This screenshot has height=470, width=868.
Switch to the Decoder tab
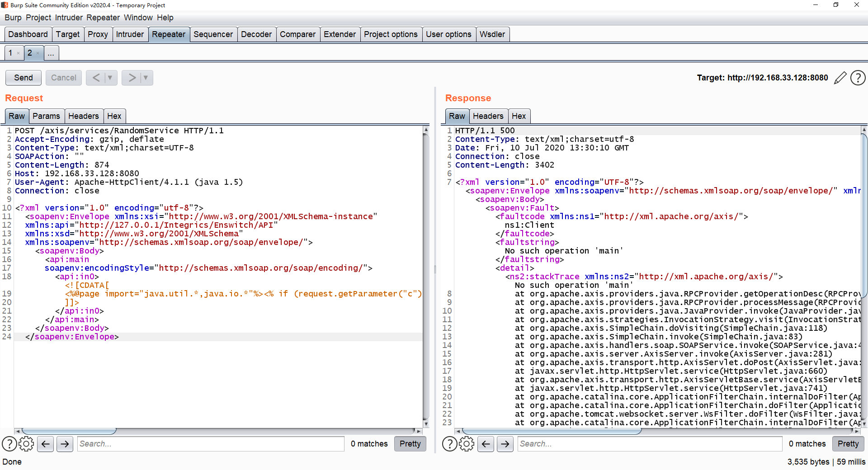pos(256,34)
